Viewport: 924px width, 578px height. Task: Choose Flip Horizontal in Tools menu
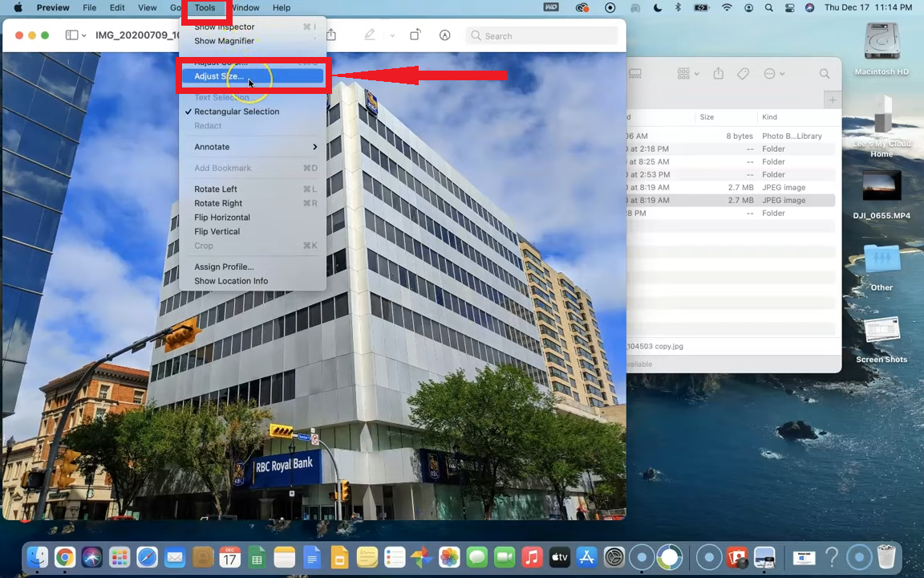pyautogui.click(x=222, y=218)
